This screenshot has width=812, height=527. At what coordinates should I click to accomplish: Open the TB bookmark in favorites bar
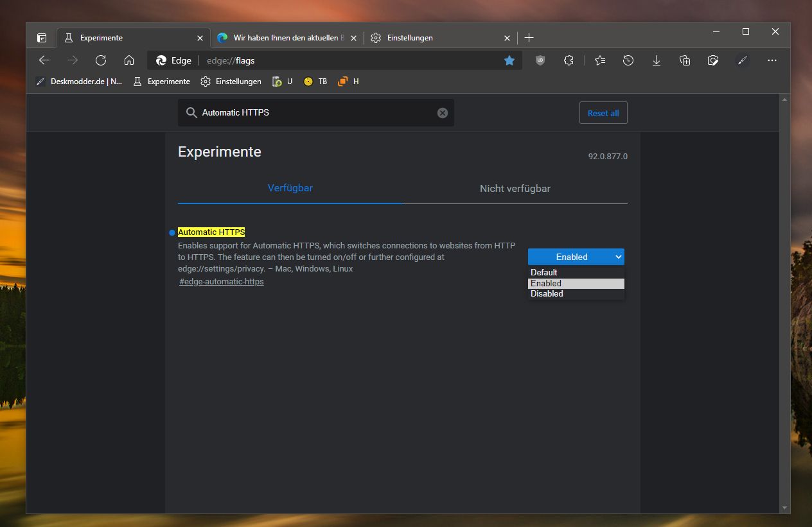(x=315, y=82)
